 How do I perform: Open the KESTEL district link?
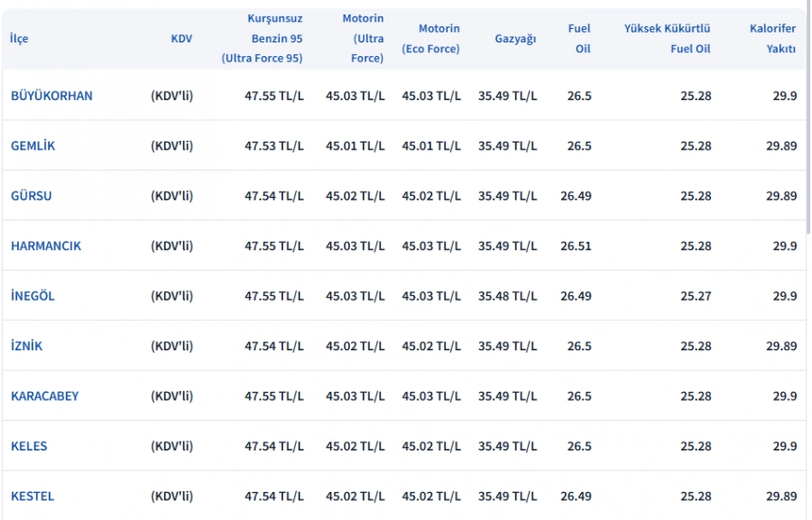pyautogui.click(x=32, y=497)
